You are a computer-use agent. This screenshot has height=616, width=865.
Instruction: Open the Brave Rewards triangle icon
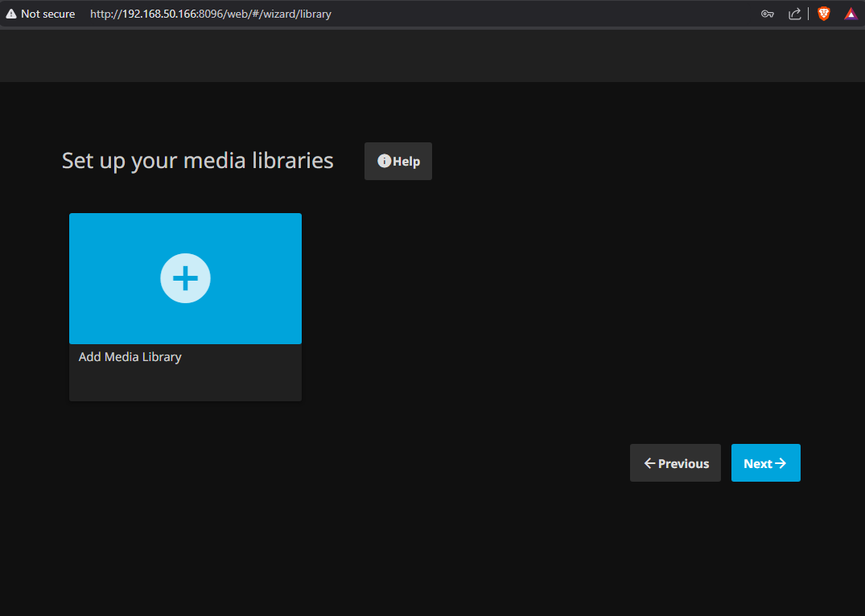[x=851, y=14]
